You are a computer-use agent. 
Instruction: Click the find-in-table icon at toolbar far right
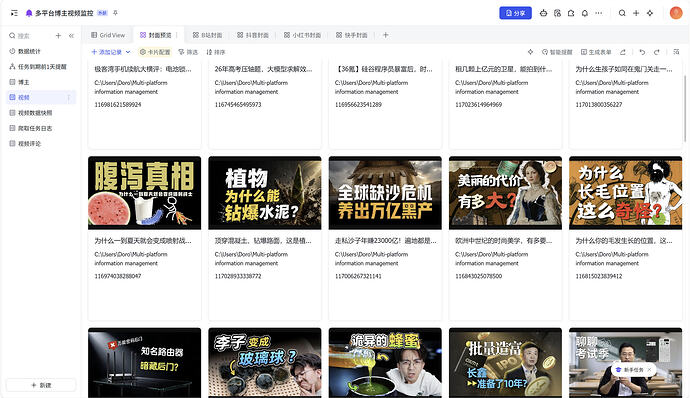tap(676, 52)
